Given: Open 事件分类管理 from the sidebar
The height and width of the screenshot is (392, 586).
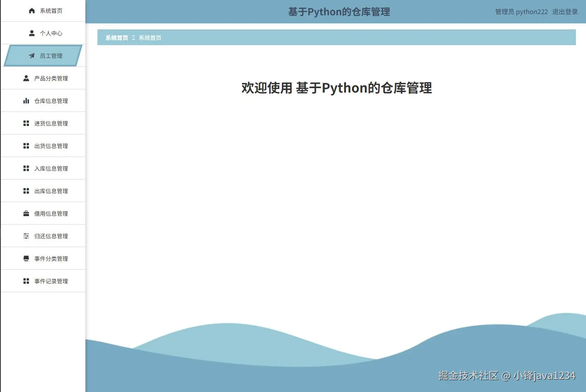Looking at the screenshot, I should (x=43, y=259).
